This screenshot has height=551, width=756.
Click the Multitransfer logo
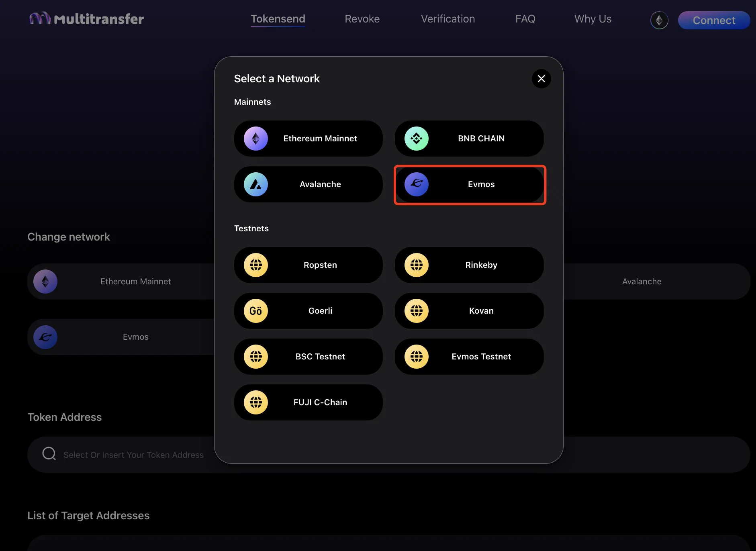[x=86, y=18]
